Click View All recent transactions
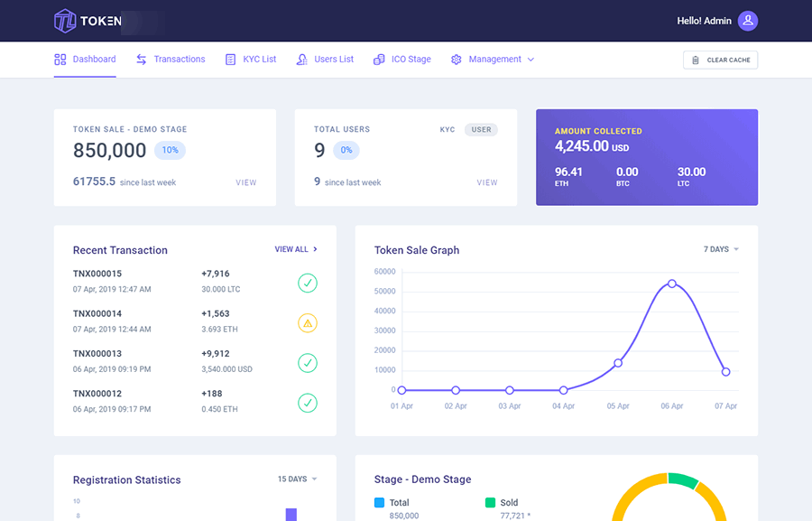Screen dimensions: 812x521 (296, 249)
